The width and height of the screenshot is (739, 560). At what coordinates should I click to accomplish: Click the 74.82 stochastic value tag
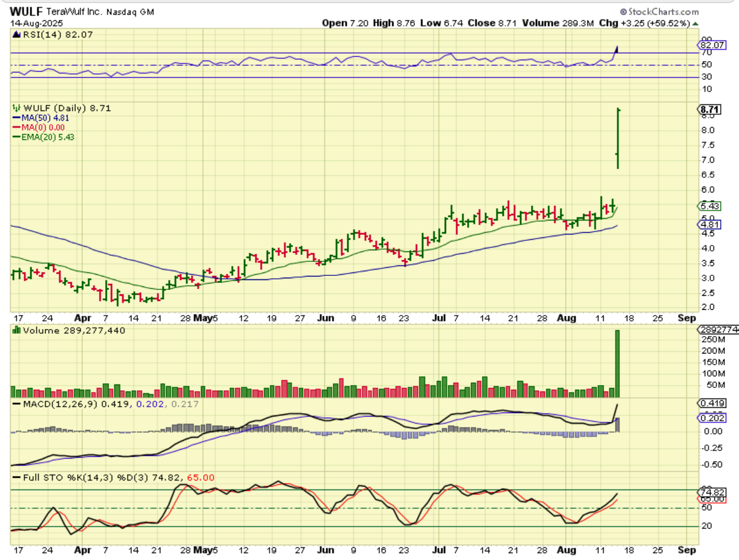712,492
